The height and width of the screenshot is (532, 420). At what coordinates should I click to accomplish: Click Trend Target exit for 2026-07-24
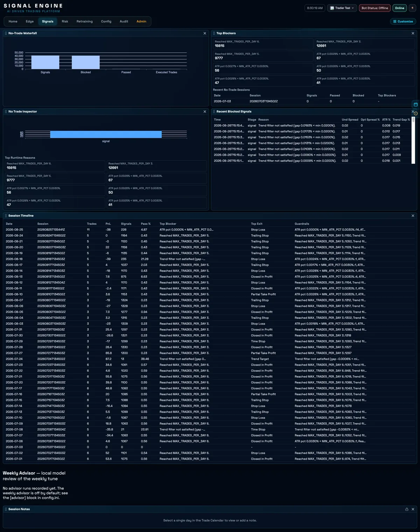(x=260, y=359)
